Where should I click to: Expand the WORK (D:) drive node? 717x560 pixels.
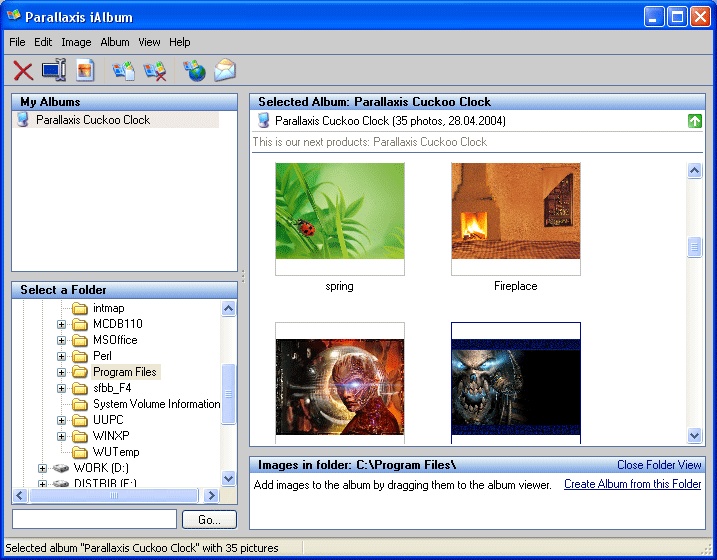point(42,469)
